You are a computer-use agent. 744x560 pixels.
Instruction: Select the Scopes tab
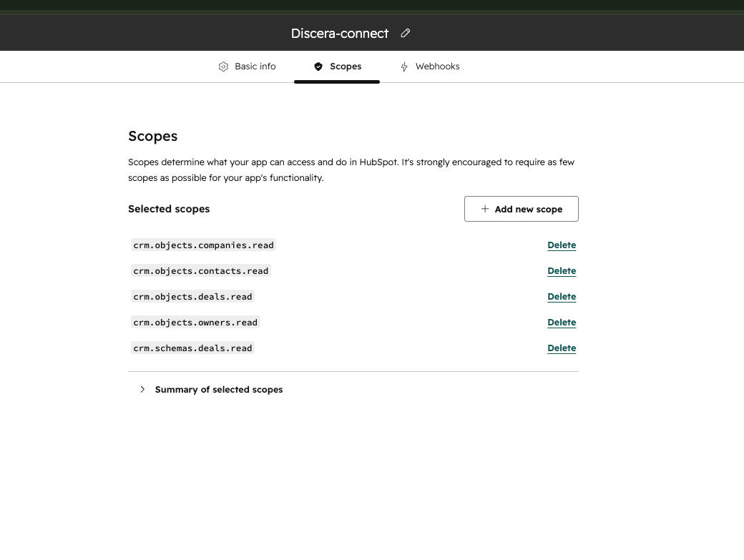click(337, 67)
